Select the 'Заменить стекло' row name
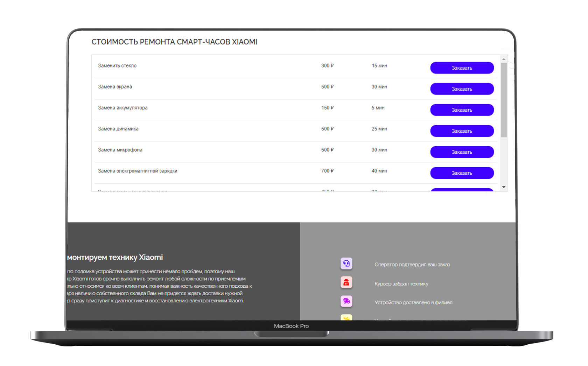 [117, 66]
